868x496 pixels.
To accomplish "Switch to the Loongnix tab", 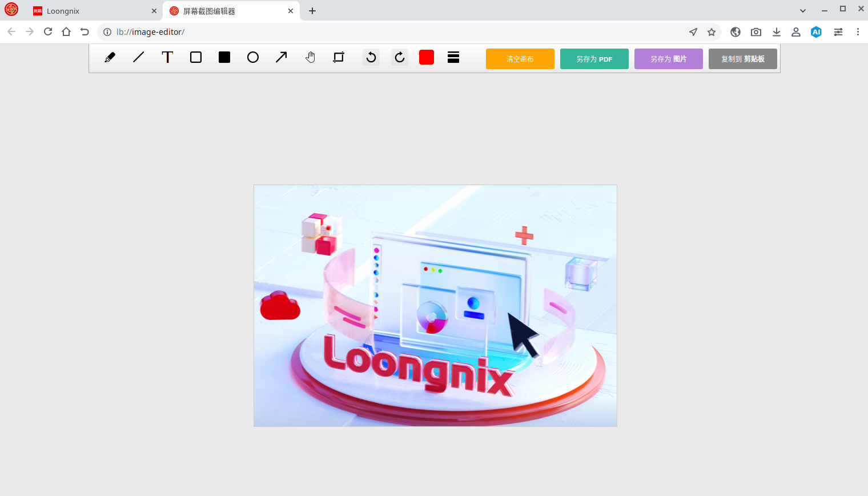I will pos(94,11).
